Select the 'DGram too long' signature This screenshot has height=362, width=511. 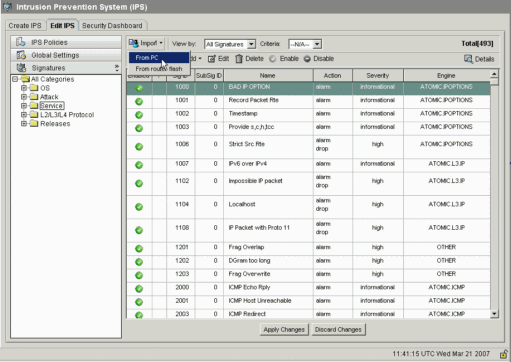click(x=249, y=261)
